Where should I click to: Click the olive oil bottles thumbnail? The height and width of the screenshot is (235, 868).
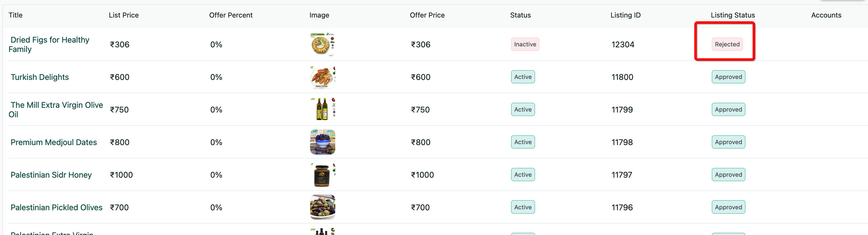click(322, 109)
